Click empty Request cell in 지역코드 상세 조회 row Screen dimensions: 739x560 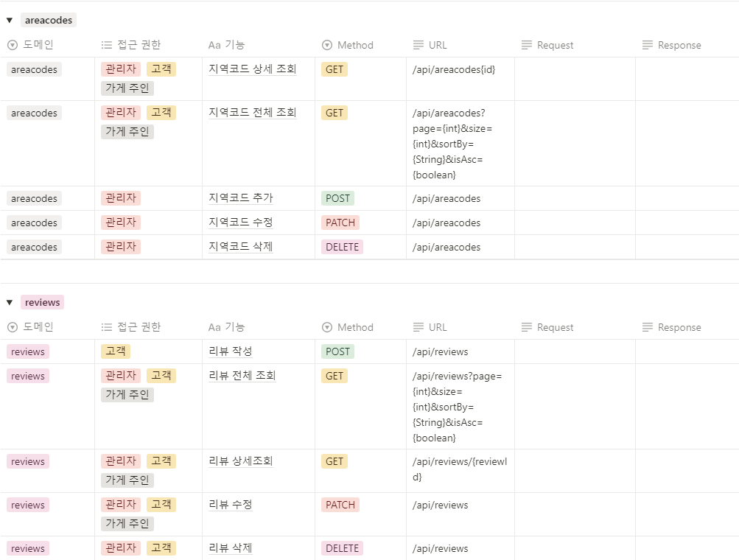coord(575,79)
